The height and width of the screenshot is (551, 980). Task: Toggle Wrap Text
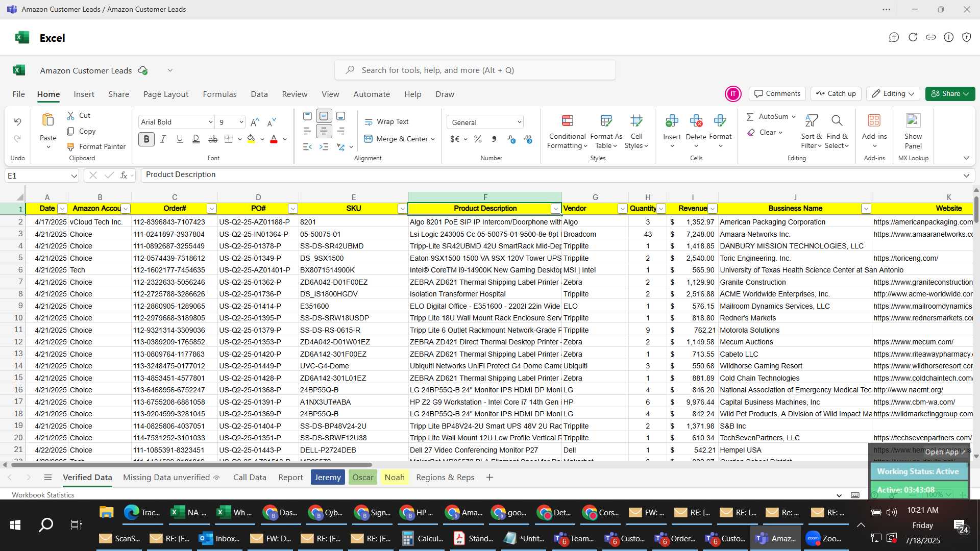[386, 122]
